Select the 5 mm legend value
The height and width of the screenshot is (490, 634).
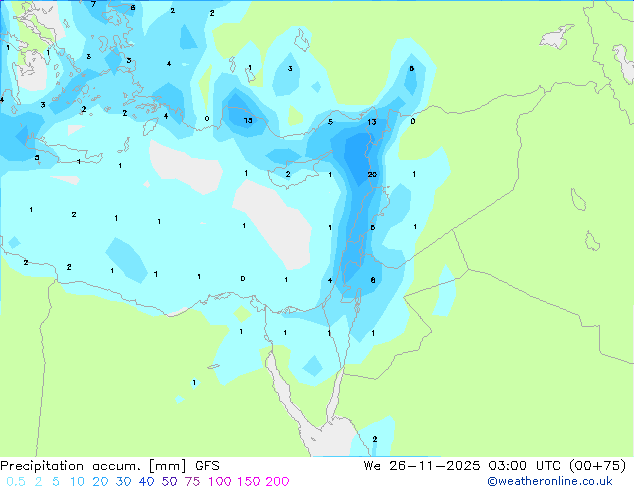tap(56, 482)
